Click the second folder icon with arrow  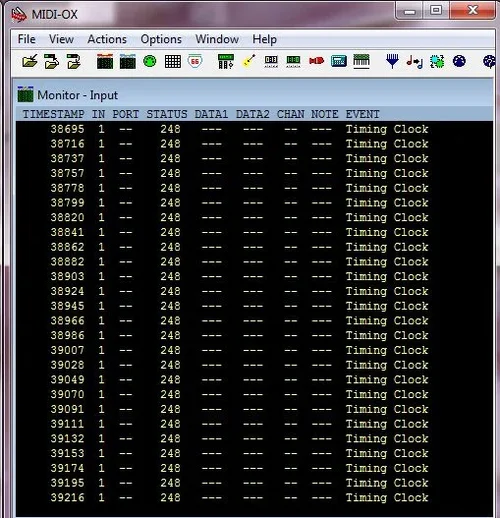(x=52, y=61)
